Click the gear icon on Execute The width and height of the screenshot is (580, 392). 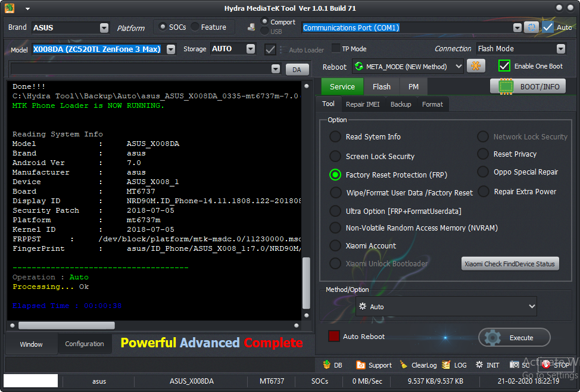click(x=492, y=338)
